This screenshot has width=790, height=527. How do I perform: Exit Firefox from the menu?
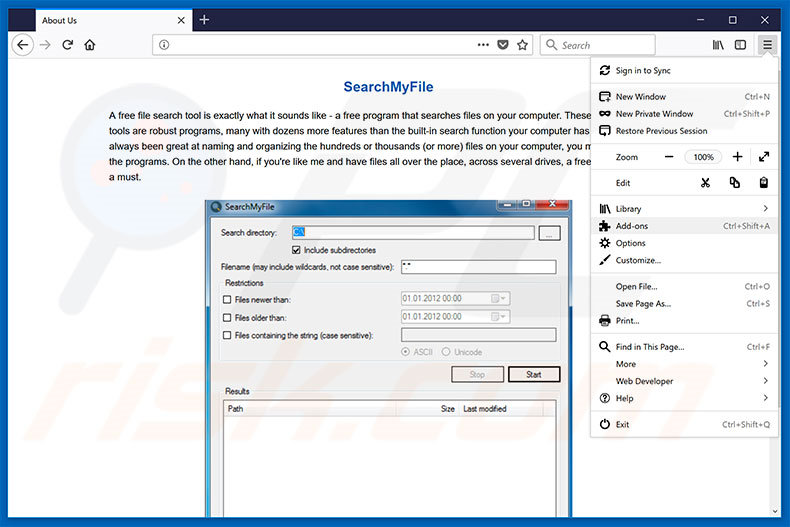coord(685,424)
